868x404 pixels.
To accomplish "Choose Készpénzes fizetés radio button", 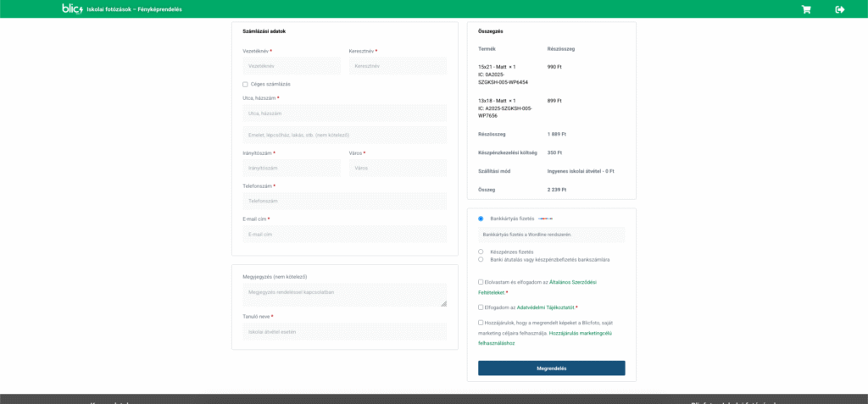I will (481, 252).
